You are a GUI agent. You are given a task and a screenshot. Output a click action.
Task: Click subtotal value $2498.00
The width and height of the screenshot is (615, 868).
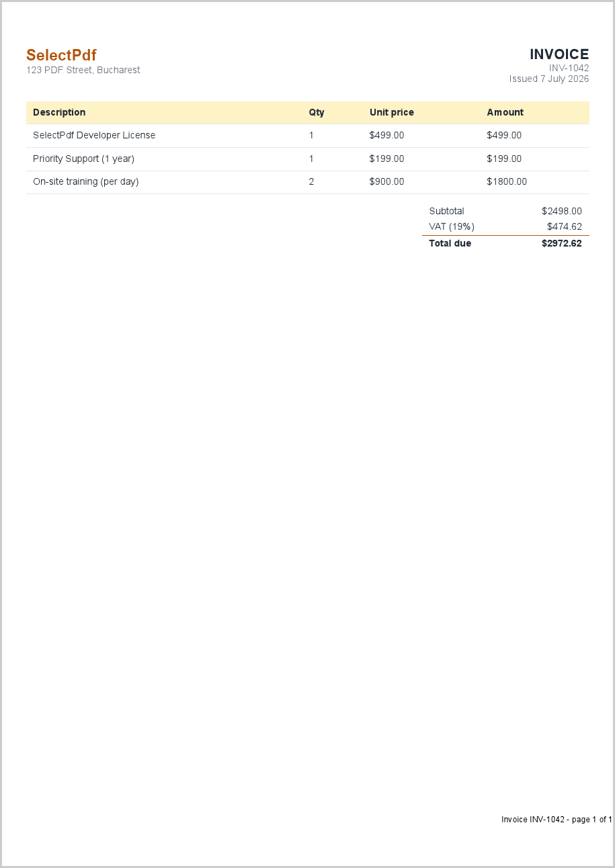(x=562, y=211)
